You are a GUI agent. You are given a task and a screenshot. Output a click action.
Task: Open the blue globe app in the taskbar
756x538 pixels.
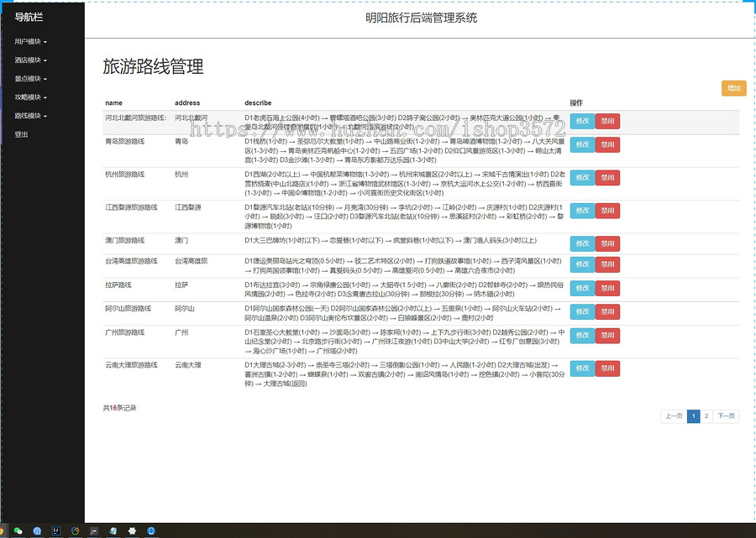pyautogui.click(x=37, y=530)
